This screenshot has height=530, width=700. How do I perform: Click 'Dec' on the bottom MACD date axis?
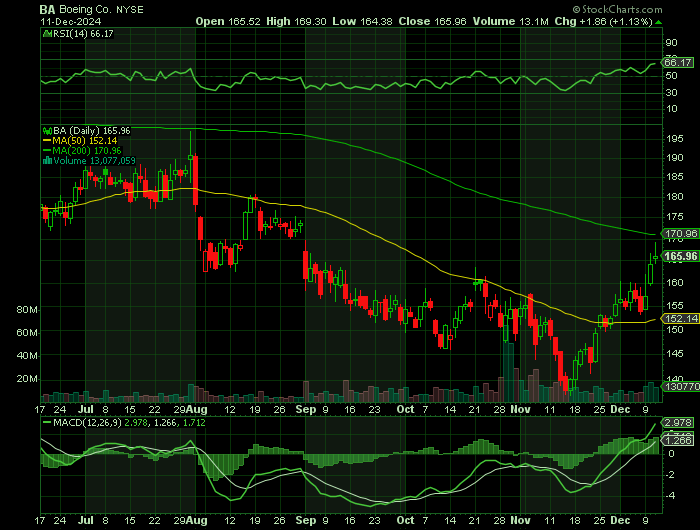point(621,520)
